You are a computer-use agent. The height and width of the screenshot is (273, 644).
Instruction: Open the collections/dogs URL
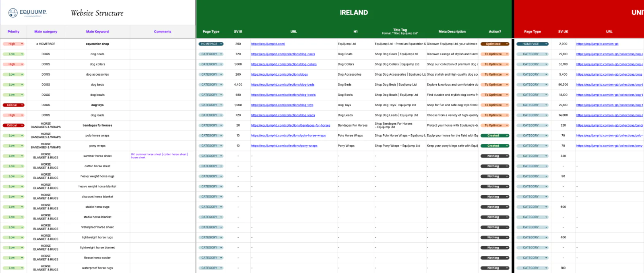279,74
